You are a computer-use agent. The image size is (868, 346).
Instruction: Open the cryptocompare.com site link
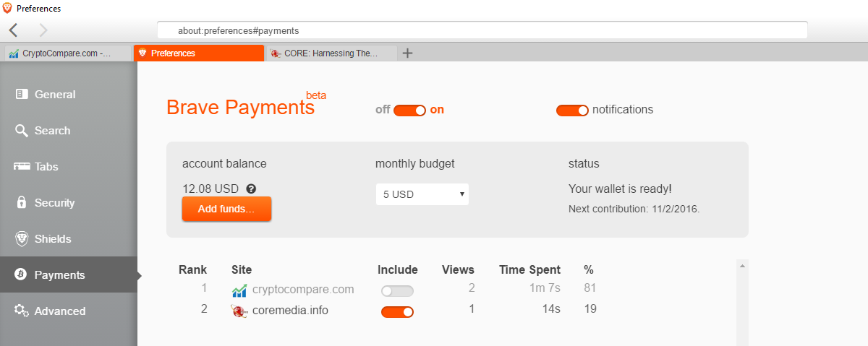coord(303,290)
